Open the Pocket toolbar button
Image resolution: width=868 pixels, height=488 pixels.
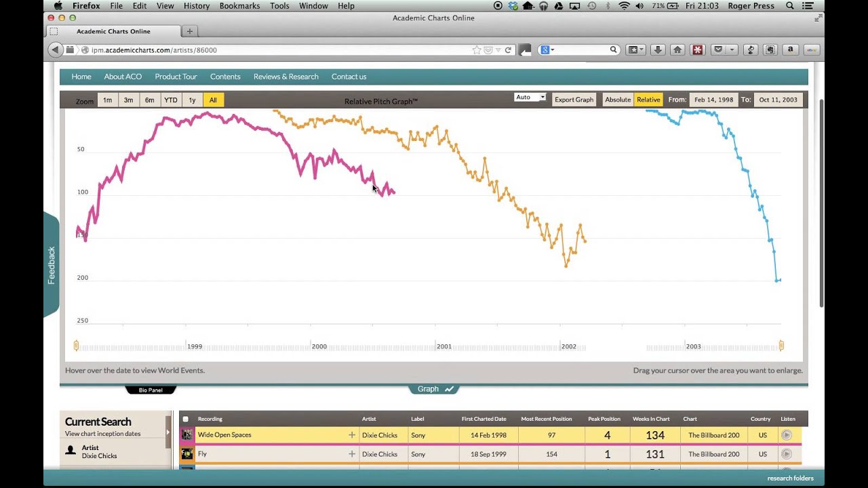(x=718, y=49)
